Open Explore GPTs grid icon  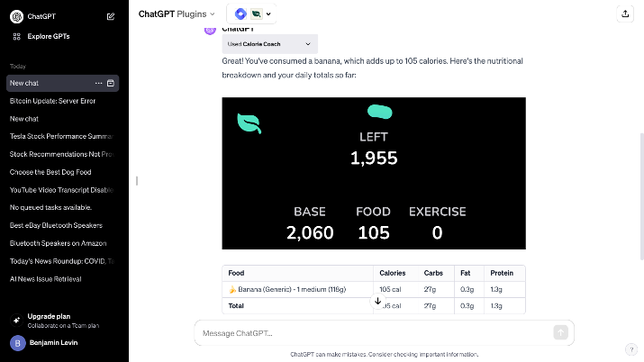point(16,37)
